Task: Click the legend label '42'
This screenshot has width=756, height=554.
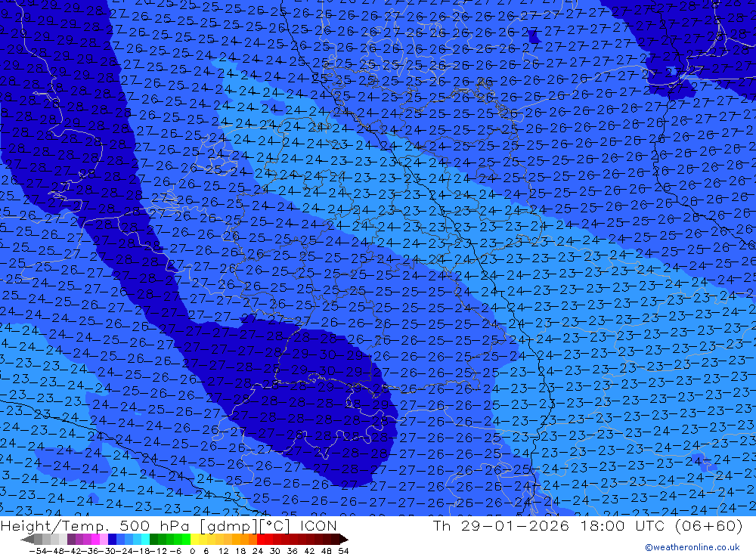Action: (x=309, y=551)
